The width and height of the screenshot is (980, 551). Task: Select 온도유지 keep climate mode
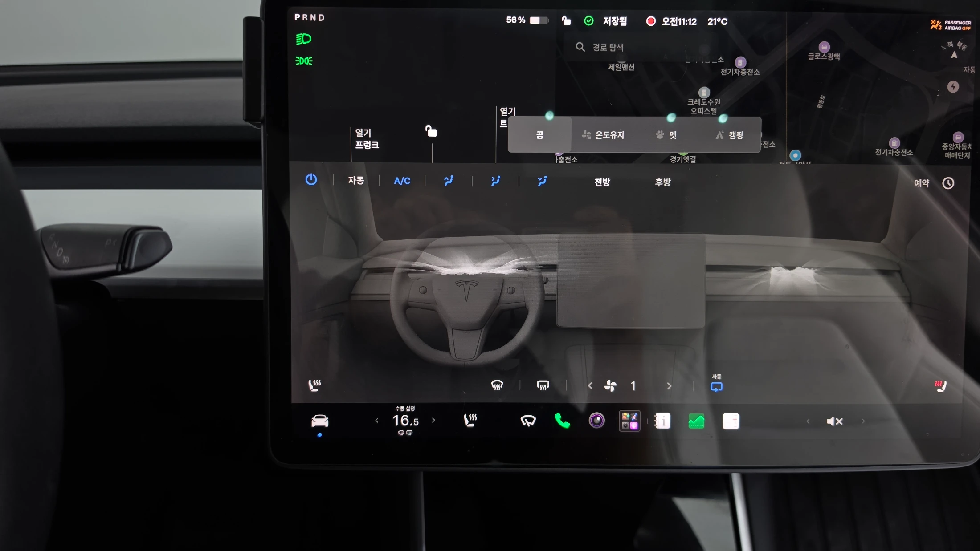point(603,135)
